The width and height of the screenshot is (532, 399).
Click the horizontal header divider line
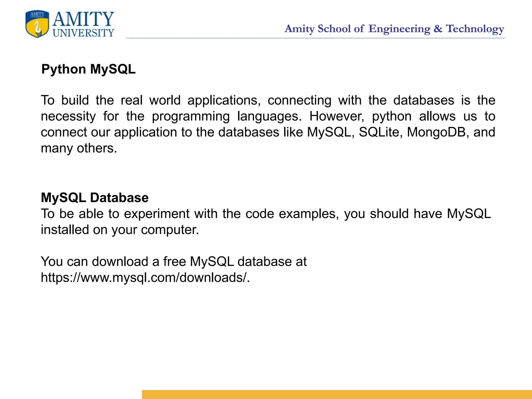(315, 38)
